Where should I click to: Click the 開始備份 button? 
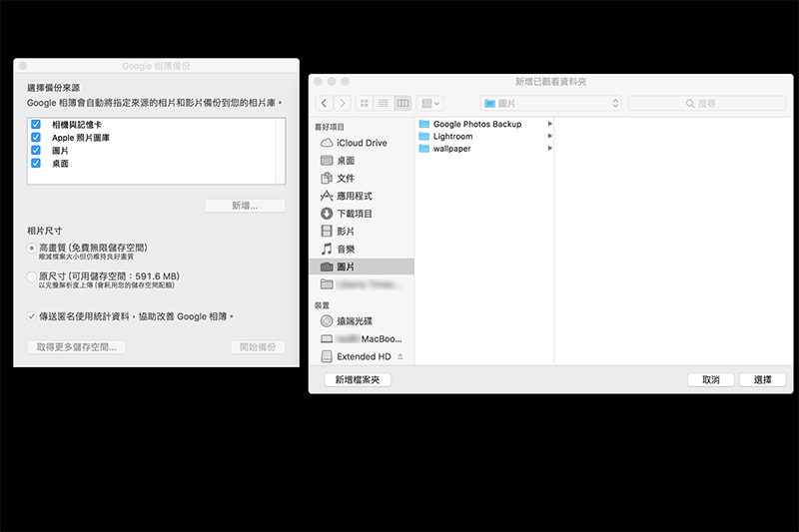258,347
